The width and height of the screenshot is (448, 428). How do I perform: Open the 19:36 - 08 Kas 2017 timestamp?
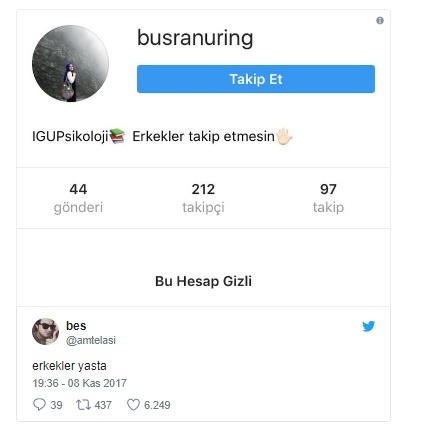click(x=79, y=383)
